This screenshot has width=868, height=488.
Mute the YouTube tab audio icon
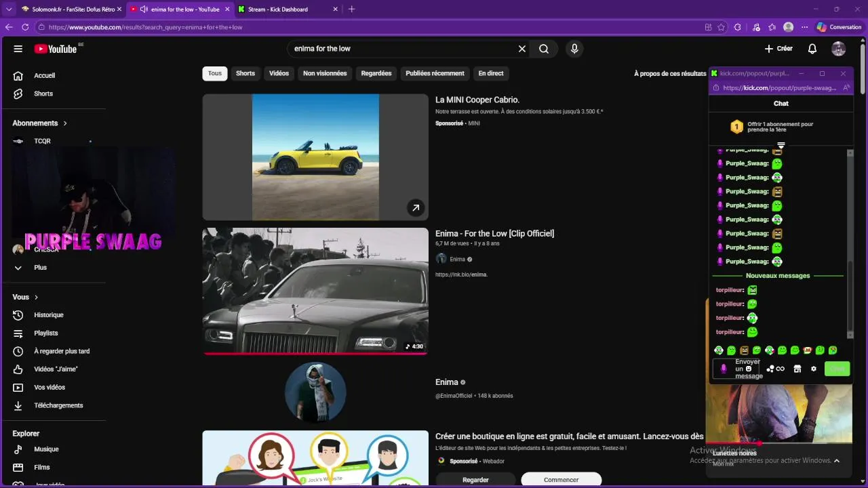[144, 9]
